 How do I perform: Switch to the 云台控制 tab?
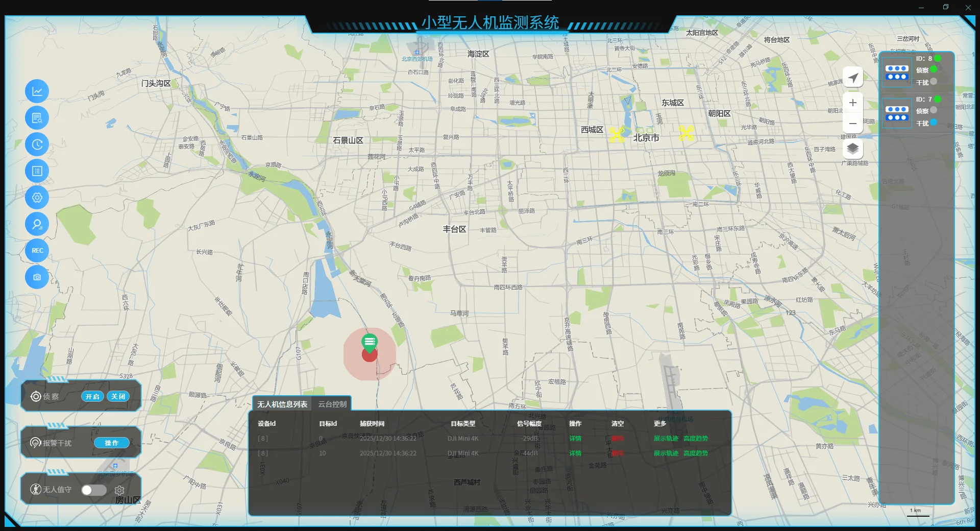[x=332, y=404]
